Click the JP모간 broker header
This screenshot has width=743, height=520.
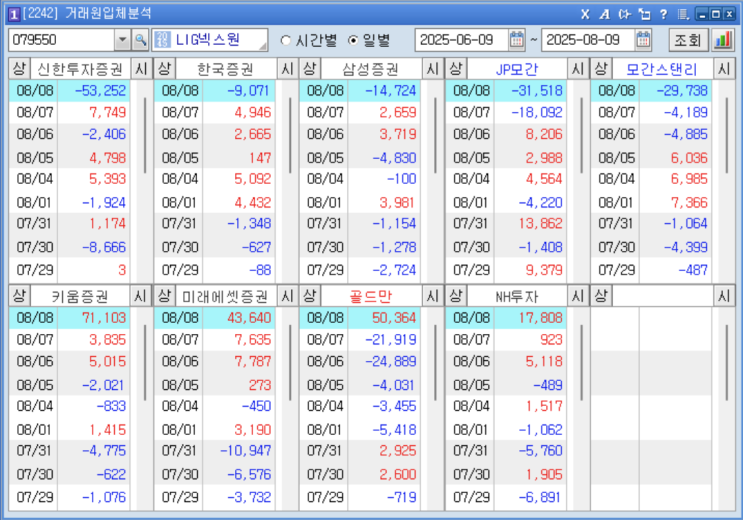click(517, 69)
